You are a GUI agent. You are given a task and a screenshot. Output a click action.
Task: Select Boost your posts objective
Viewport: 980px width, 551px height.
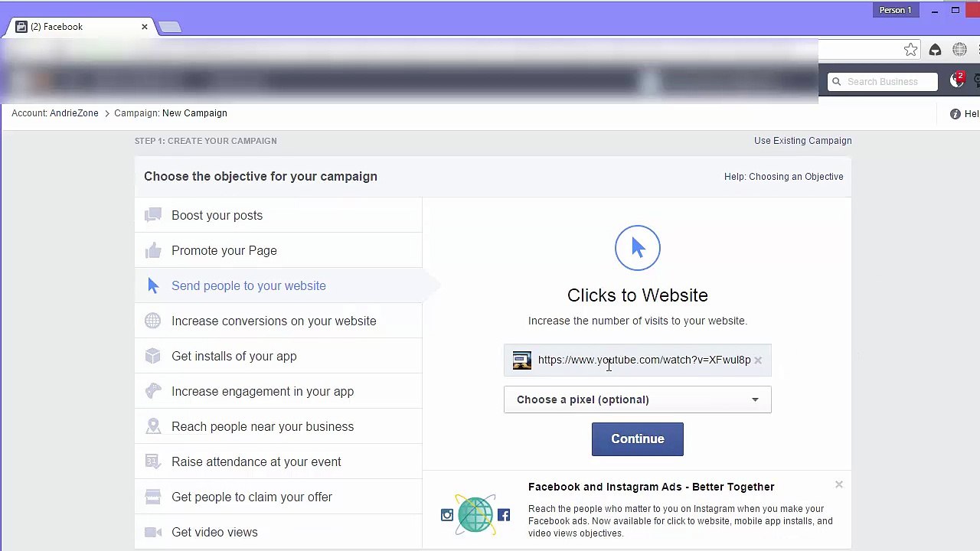point(278,215)
